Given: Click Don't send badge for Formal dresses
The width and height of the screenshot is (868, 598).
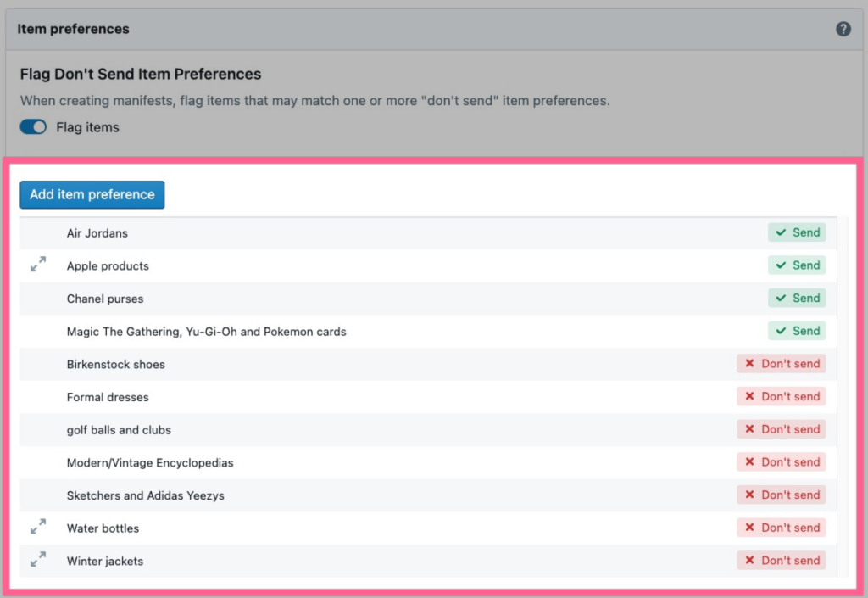Looking at the screenshot, I should point(781,396).
